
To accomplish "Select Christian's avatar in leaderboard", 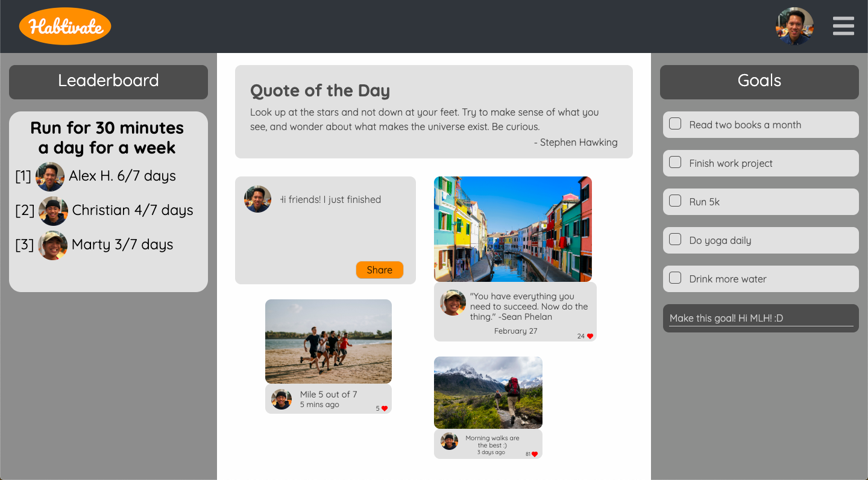I will point(53,211).
